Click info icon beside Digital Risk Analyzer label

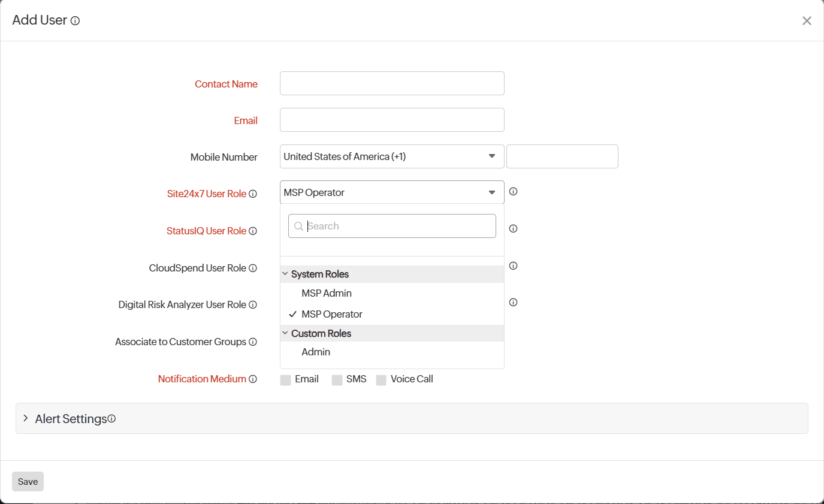(253, 305)
